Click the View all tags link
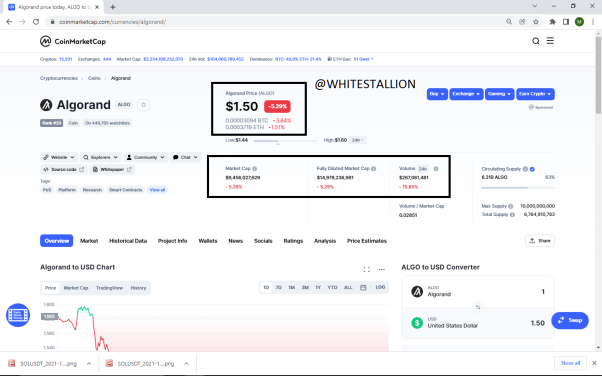Image resolution: width=602 pixels, height=377 pixels. [x=157, y=190]
